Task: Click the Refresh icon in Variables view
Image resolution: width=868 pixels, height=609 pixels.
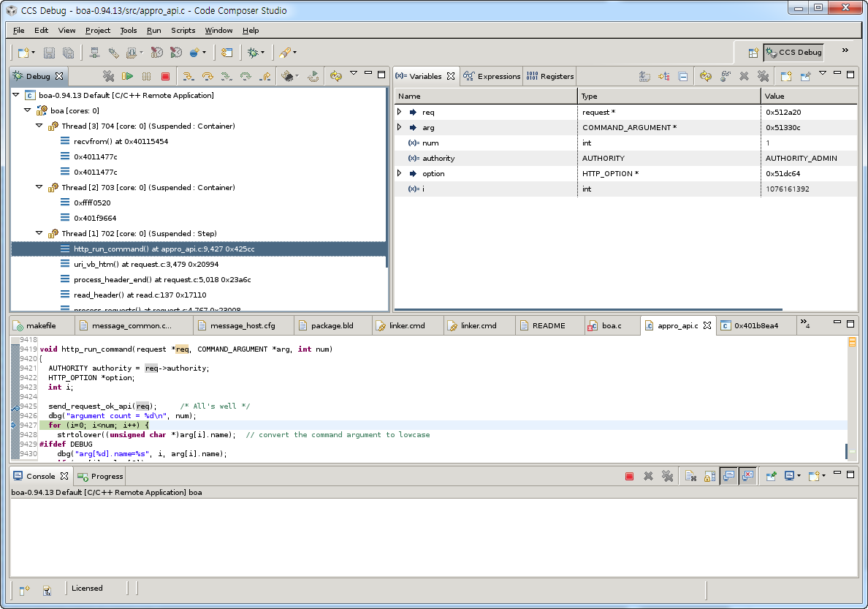Action: coord(705,76)
